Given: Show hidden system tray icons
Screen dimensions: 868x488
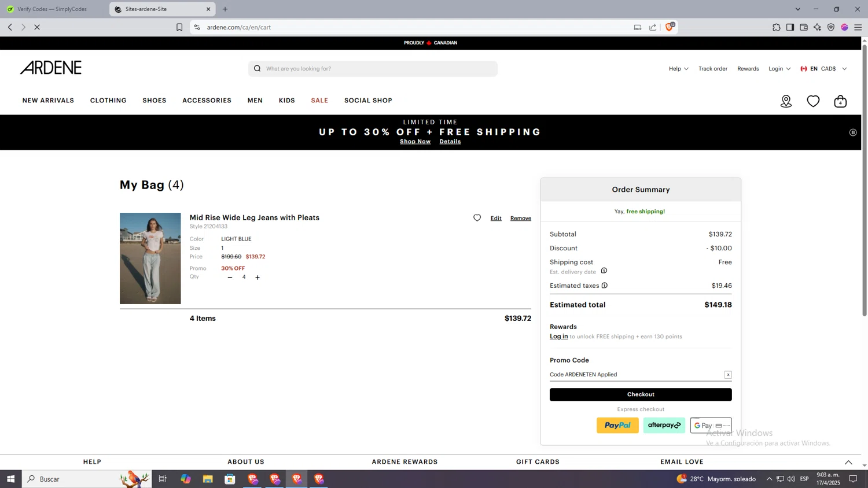Looking at the screenshot, I should tap(769, 479).
